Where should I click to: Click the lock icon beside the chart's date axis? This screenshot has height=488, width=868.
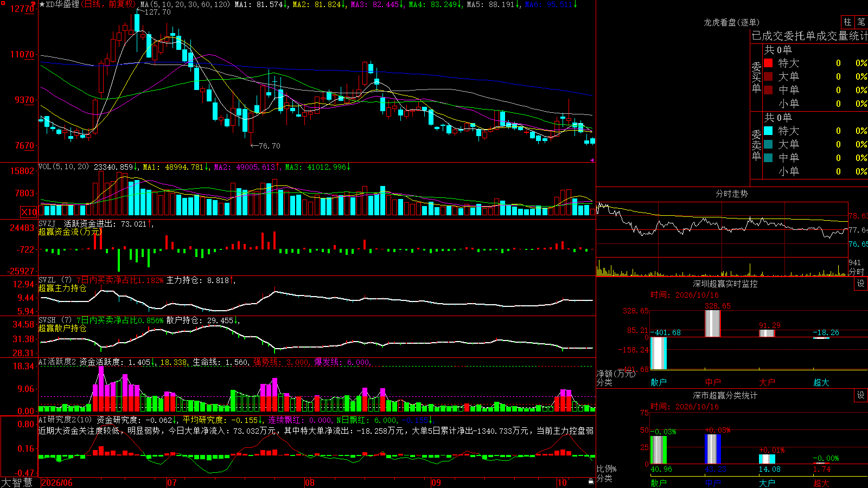591,481
